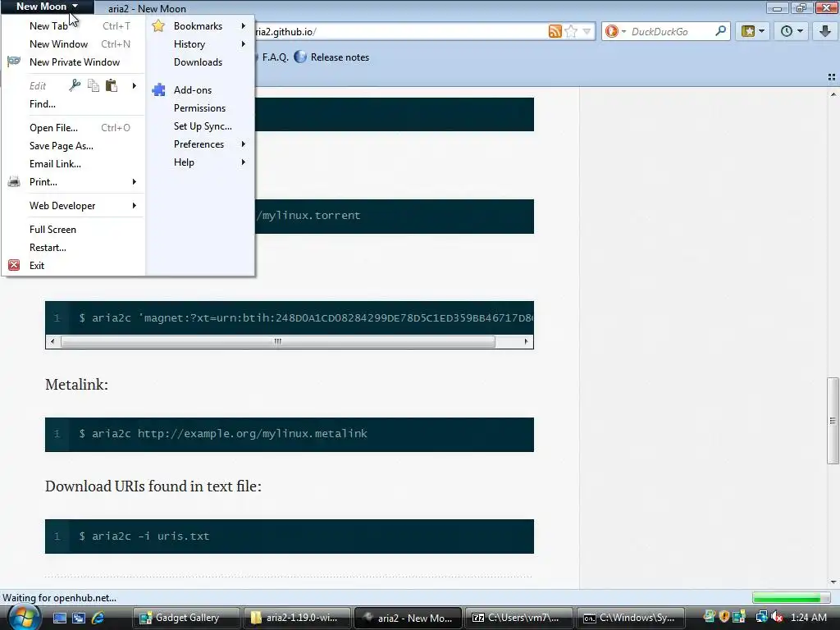Click the muted volume tray icon
Viewport: 840px width, 630px height.
pyautogui.click(x=777, y=618)
